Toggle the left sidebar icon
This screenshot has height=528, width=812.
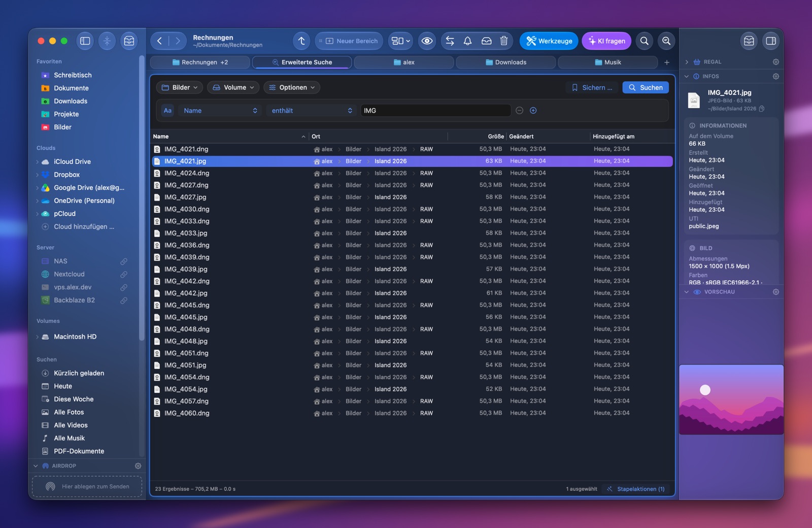click(x=85, y=41)
